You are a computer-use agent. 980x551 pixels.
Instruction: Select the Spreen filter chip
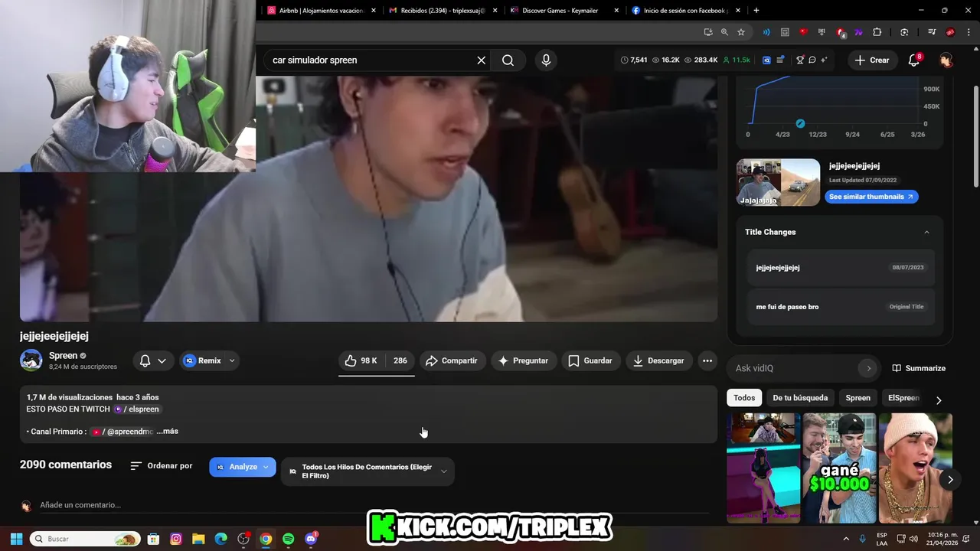857,398
